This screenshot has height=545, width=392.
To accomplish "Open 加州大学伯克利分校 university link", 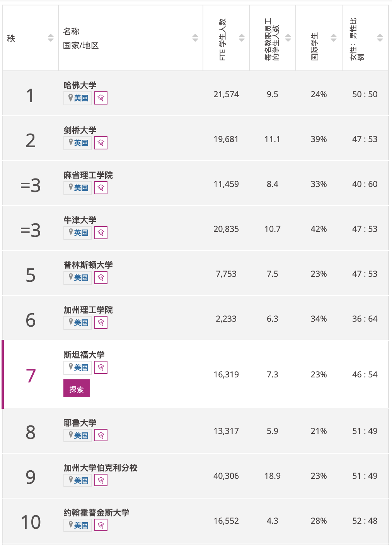I will click(101, 468).
